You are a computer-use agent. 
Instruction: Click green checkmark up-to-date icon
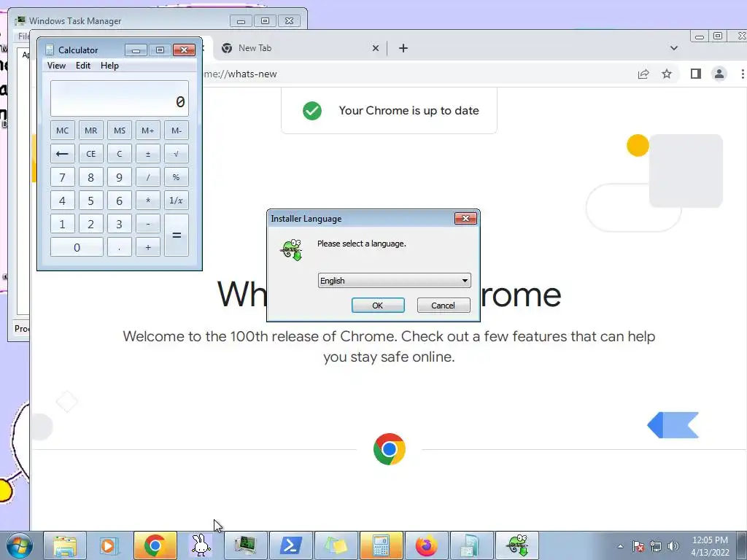click(x=312, y=111)
